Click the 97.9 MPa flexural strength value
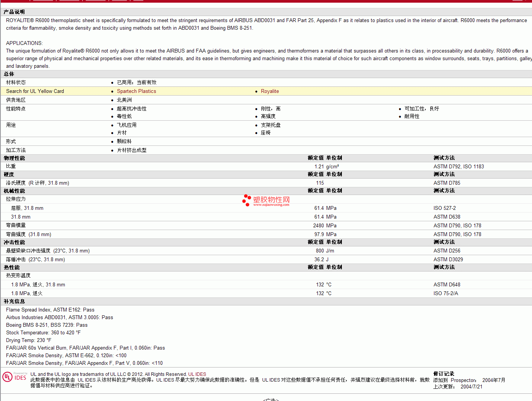 [325, 235]
